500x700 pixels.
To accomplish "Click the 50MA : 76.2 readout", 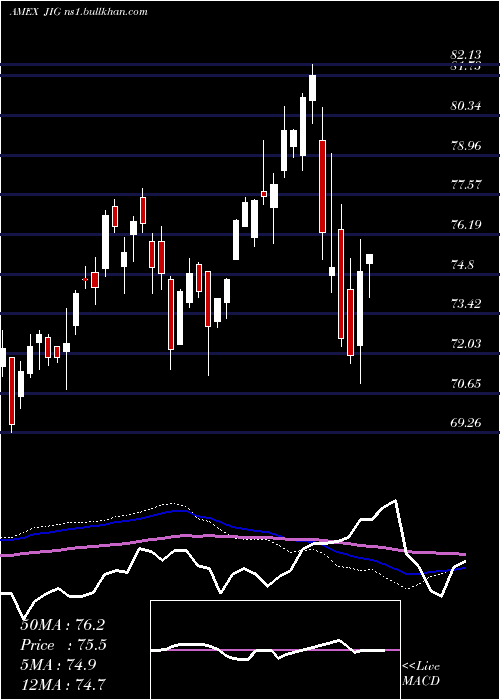I will tap(62, 625).
